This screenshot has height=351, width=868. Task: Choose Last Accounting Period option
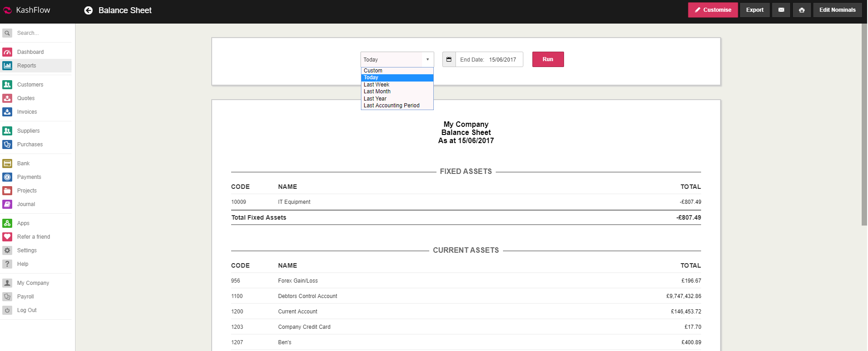(x=392, y=106)
